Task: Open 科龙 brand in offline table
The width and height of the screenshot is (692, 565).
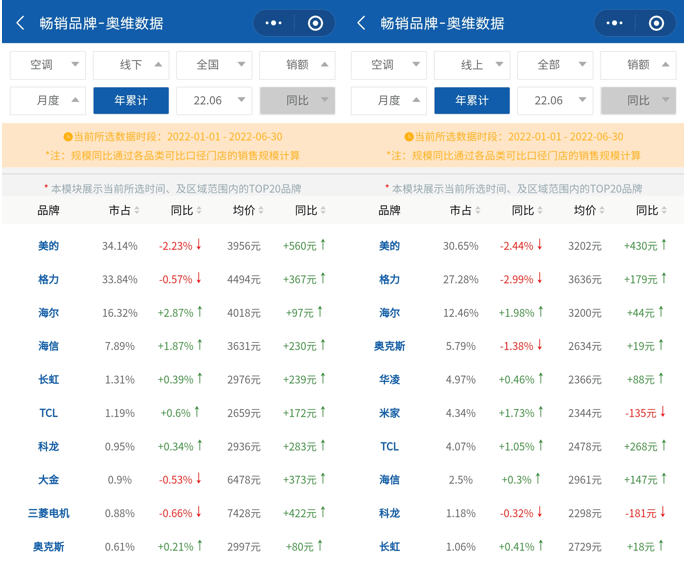Action: 49,447
